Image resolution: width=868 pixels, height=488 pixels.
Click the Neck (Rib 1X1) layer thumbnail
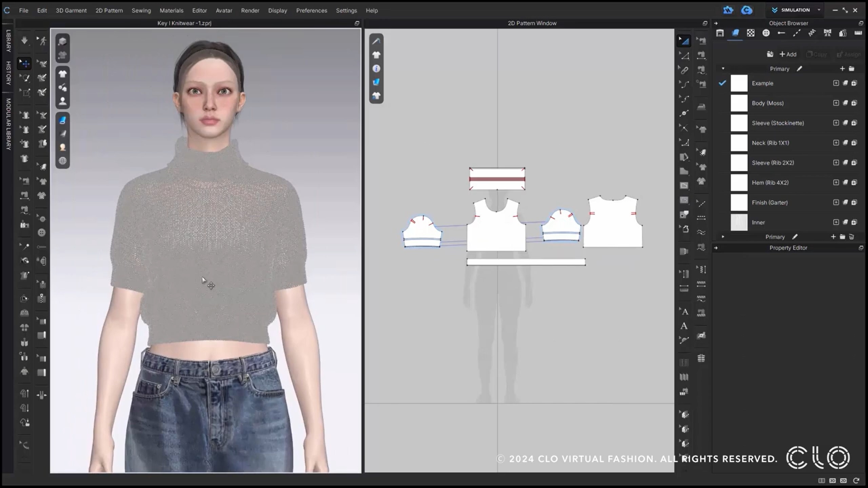pyautogui.click(x=738, y=142)
